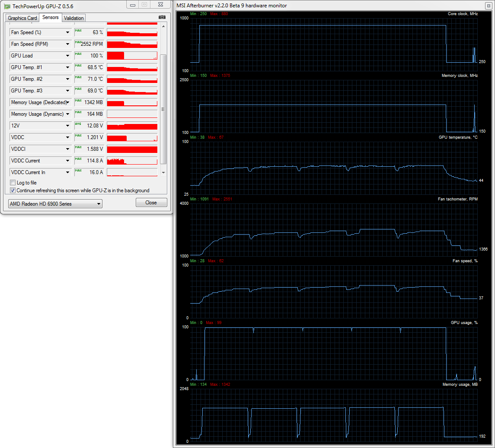Click the "68.5 °C" temperature reading
The width and height of the screenshot is (495, 448).
[x=96, y=67]
